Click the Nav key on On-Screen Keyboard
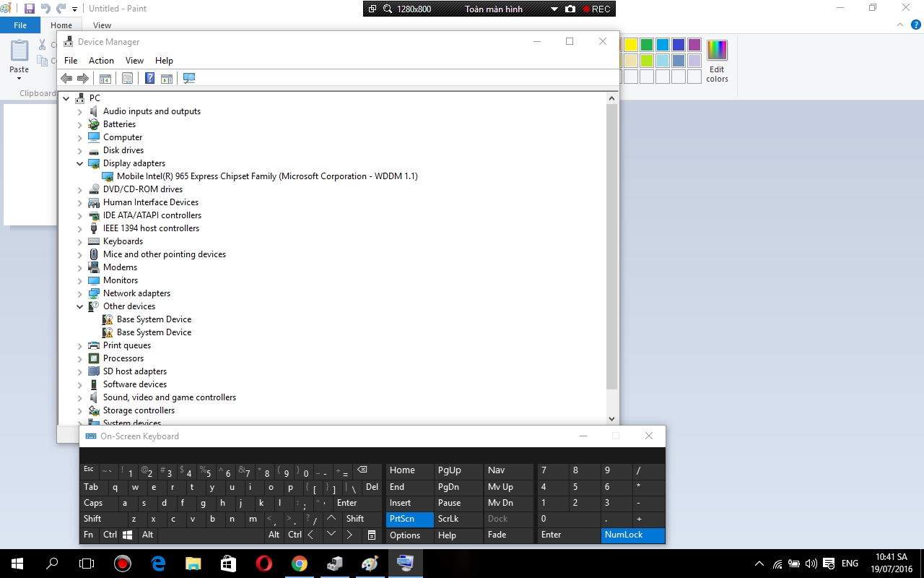924x578 pixels. tap(507, 470)
